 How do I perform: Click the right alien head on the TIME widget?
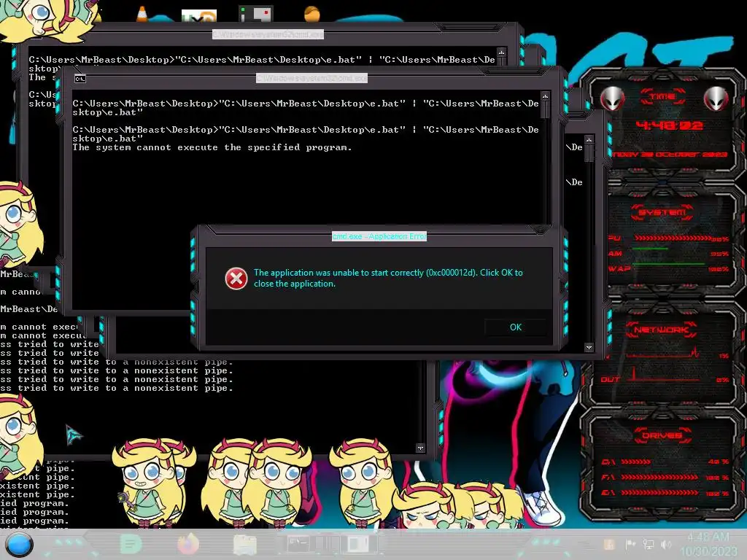click(x=716, y=99)
